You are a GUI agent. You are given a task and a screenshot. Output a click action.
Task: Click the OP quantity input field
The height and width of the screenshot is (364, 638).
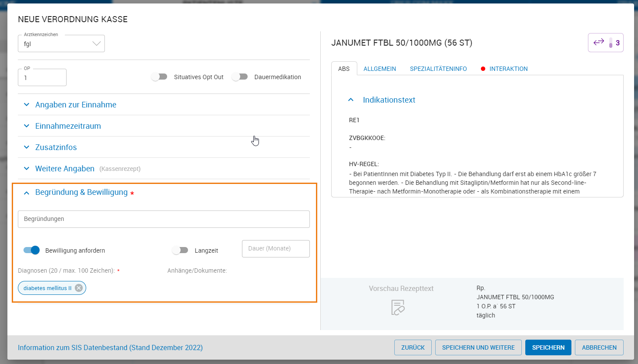[x=42, y=77]
